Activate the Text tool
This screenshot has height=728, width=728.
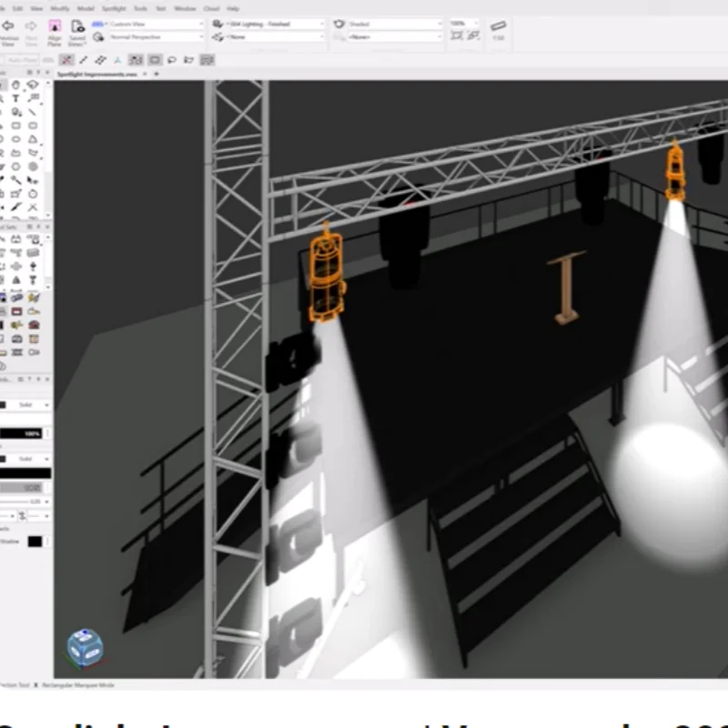point(16,97)
